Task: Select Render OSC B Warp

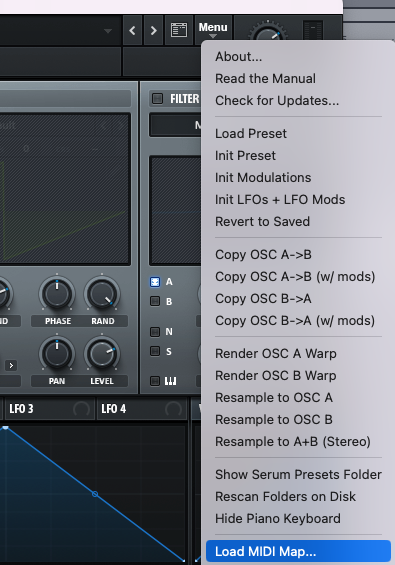Action: (x=298, y=376)
